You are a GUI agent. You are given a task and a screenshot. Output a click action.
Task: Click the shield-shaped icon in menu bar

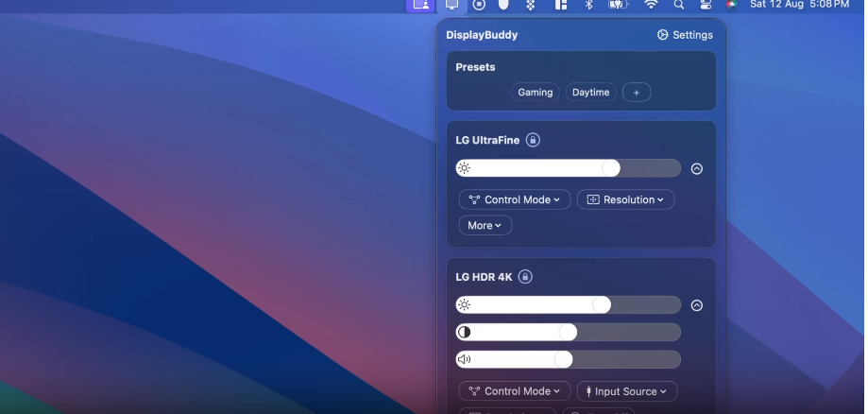click(x=503, y=5)
